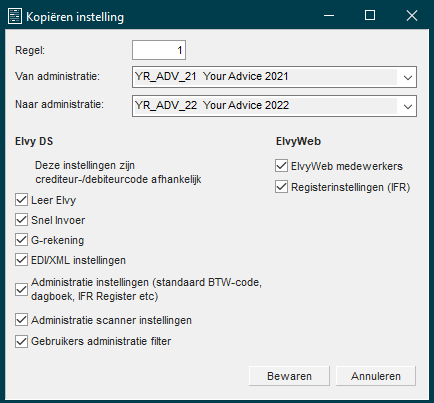
Task: Toggle the Snel Invoer checkbox
Action: click(21, 220)
